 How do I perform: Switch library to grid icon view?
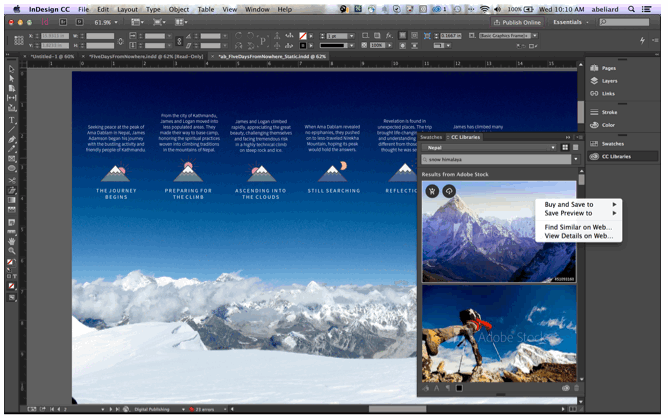coord(565,147)
